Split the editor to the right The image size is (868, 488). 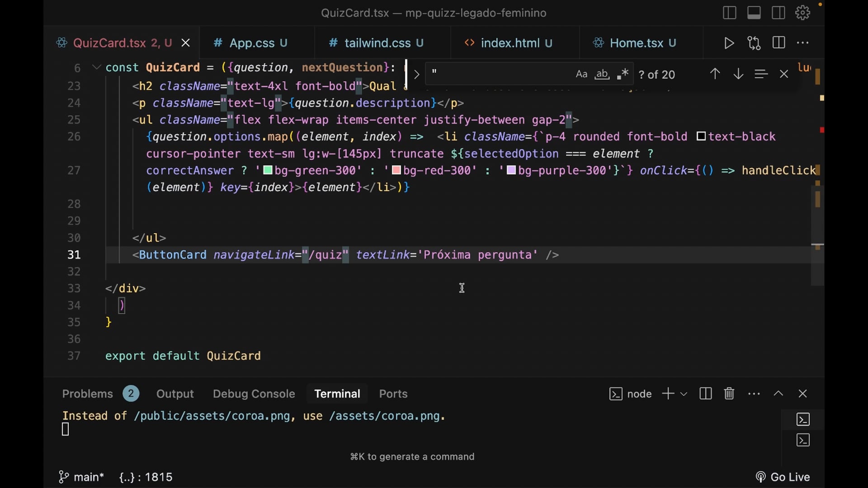coord(778,43)
